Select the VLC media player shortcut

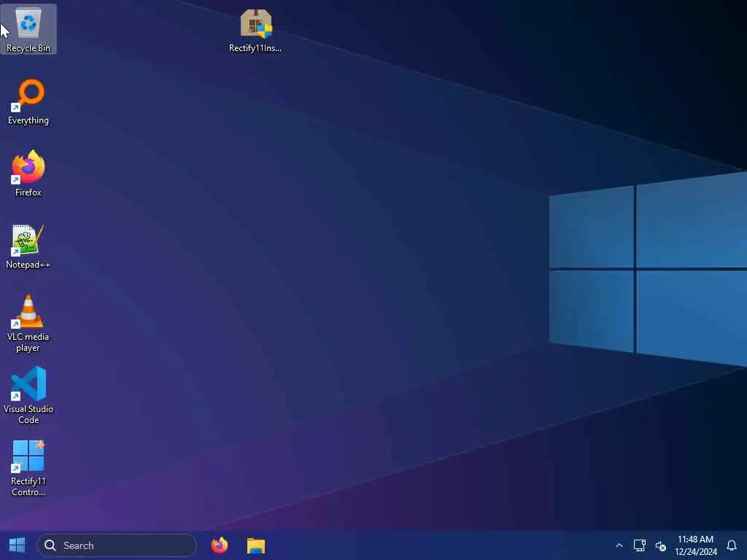[x=28, y=323]
